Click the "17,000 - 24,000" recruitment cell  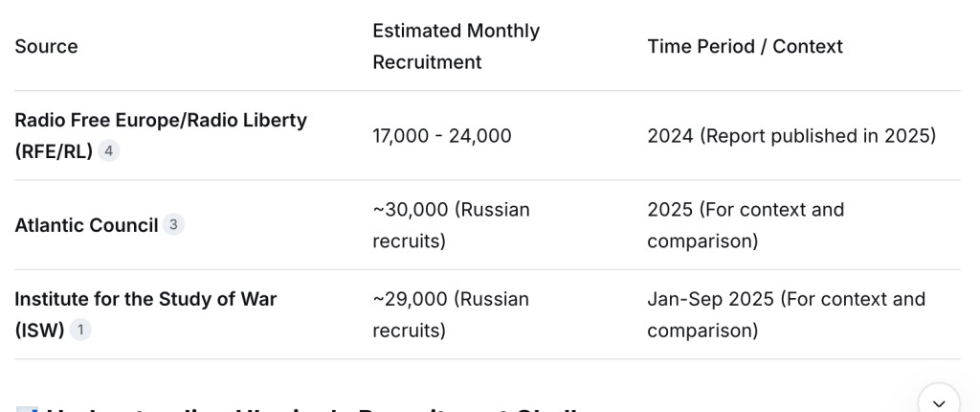click(x=442, y=136)
